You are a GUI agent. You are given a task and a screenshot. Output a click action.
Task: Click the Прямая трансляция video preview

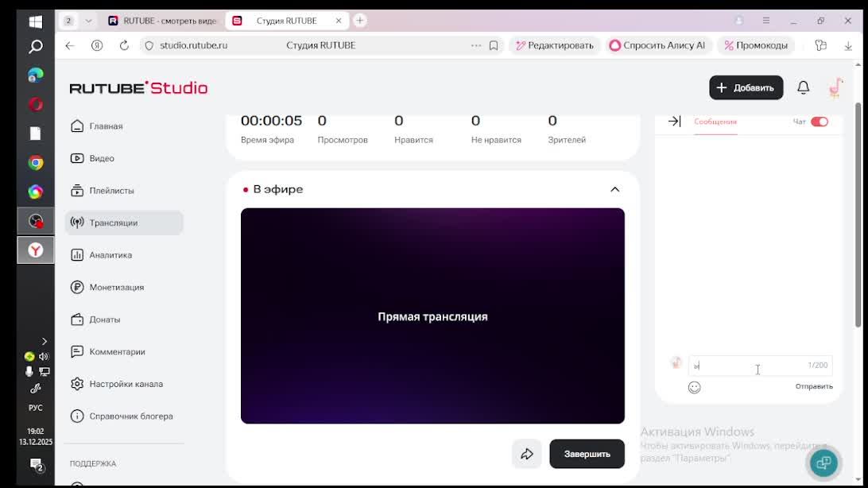[x=432, y=316]
